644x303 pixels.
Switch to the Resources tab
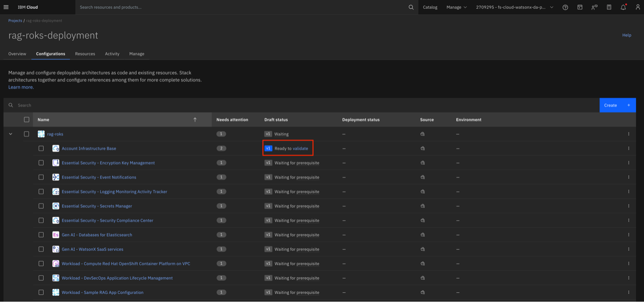pos(85,54)
